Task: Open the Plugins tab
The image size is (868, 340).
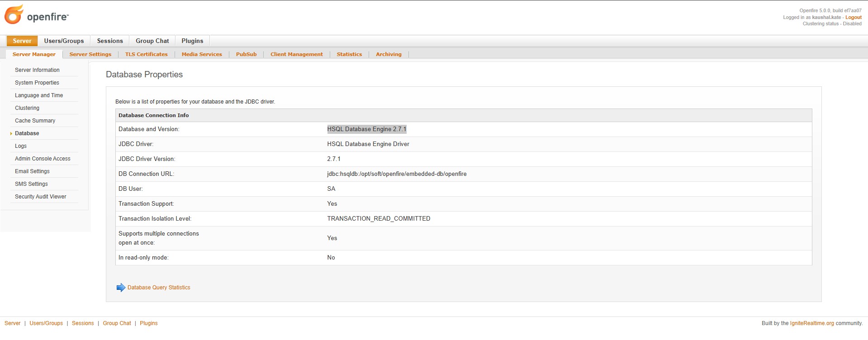Action: (x=192, y=41)
